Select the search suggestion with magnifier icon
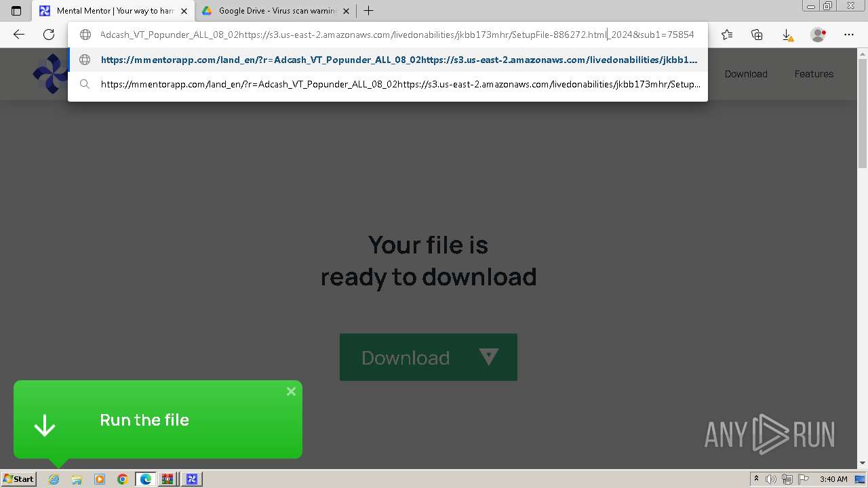Image resolution: width=868 pixels, height=488 pixels. (388, 84)
